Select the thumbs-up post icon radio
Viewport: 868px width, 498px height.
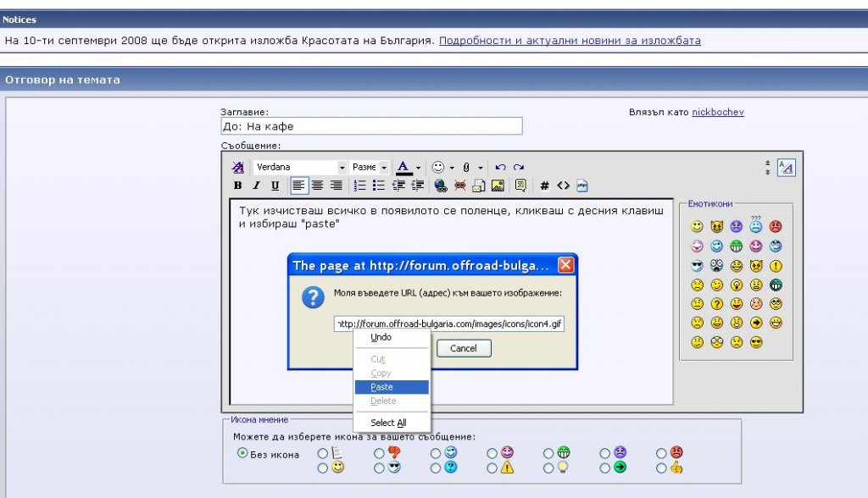click(x=661, y=468)
